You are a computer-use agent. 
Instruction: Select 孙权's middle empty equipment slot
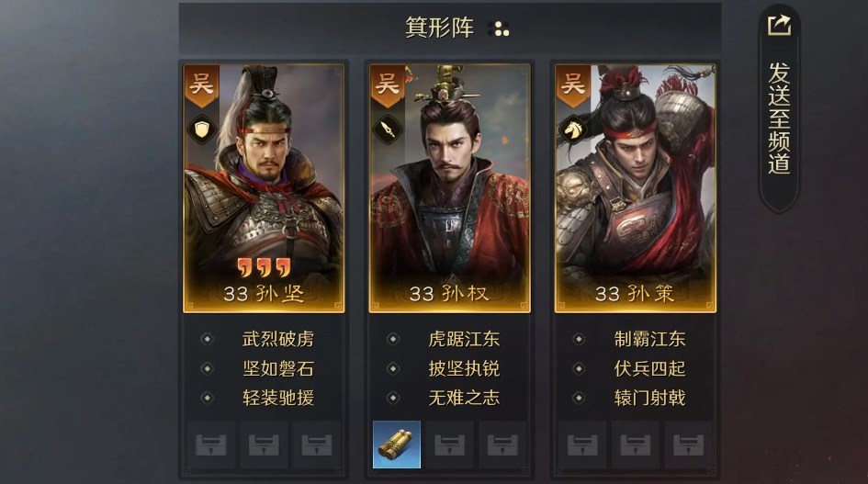click(x=449, y=445)
